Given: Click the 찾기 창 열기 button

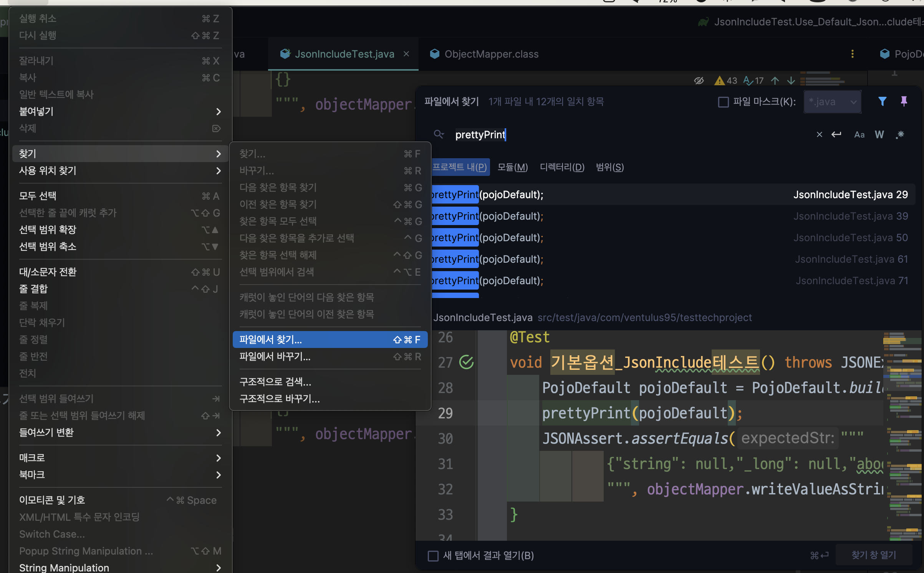Looking at the screenshot, I should (873, 555).
